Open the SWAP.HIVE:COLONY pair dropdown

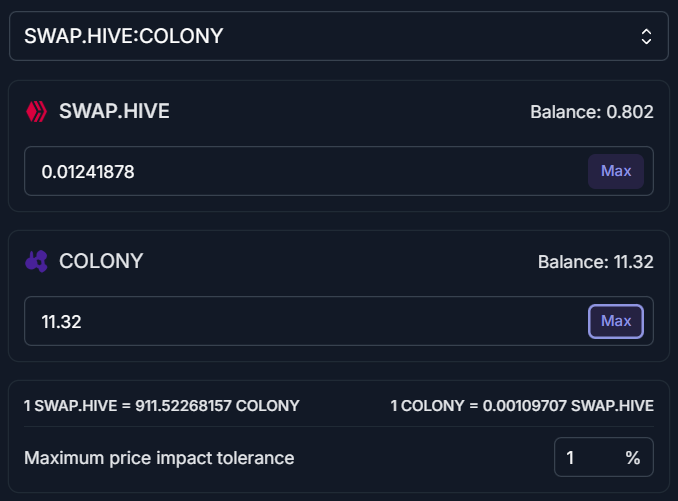(x=339, y=36)
